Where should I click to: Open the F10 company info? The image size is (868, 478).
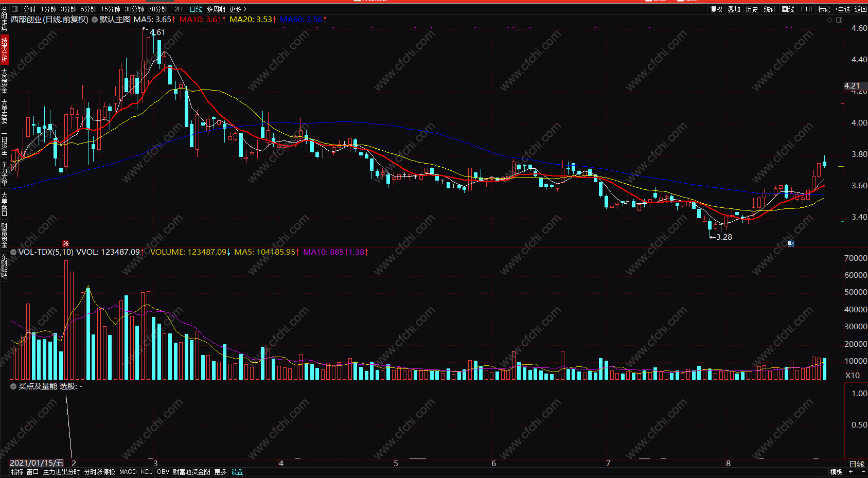(x=806, y=9)
